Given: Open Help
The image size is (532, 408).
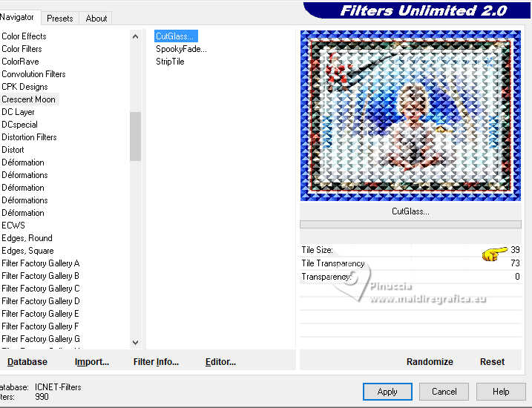Looking at the screenshot, I should tap(501, 392).
